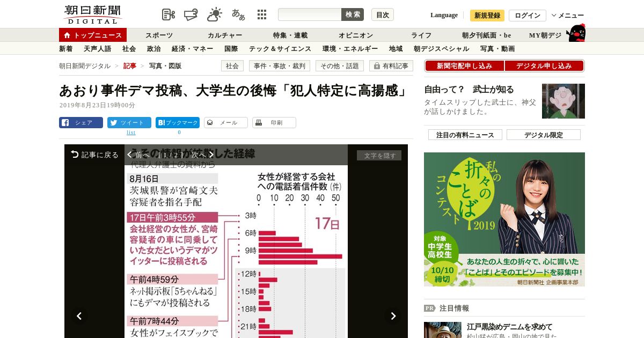The image size is (644, 338).
Task: Expand the メニュー dropdown
Action: point(568,15)
